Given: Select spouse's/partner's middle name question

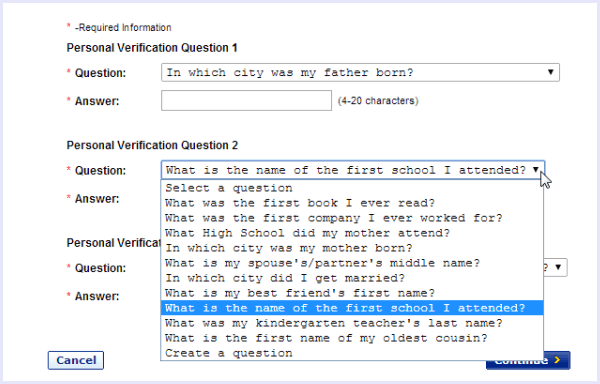Looking at the screenshot, I should point(352,263).
